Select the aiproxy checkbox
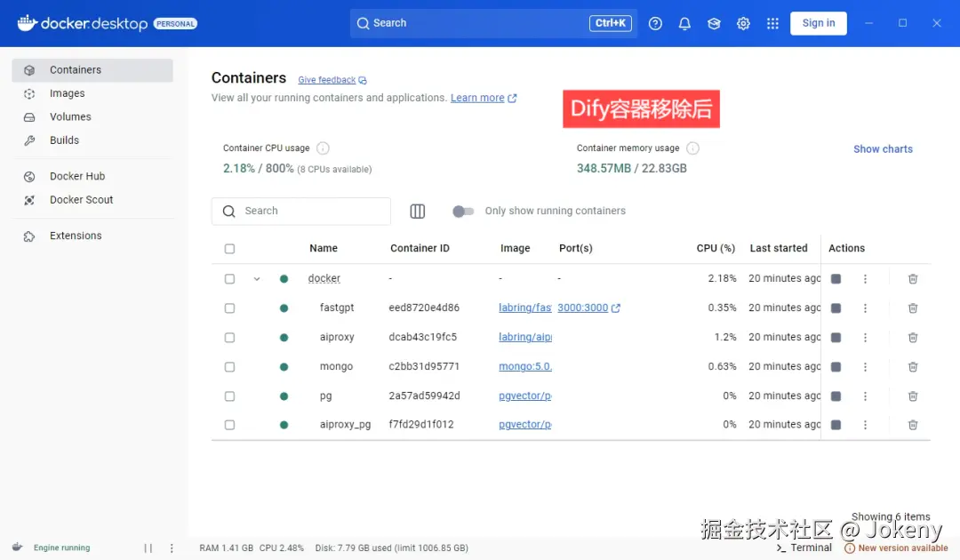 coord(229,337)
